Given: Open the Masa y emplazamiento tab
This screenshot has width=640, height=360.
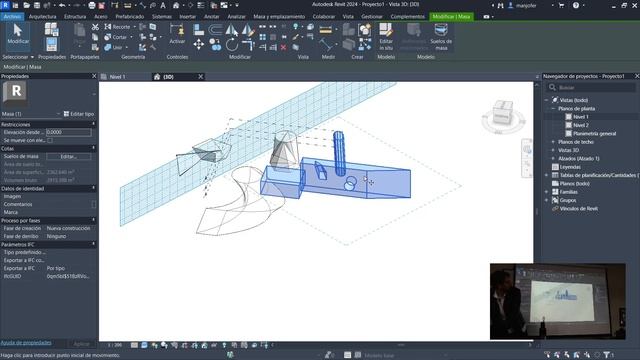Looking at the screenshot, I should pyautogui.click(x=279, y=17).
